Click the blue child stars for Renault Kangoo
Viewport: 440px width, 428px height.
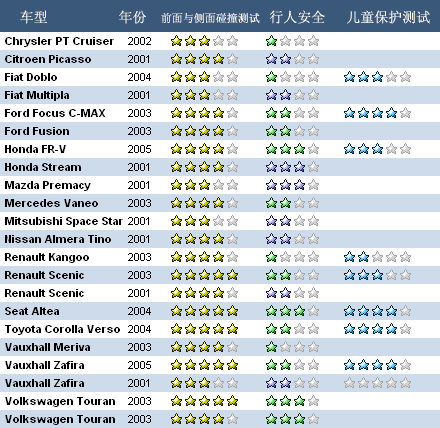[377, 257]
